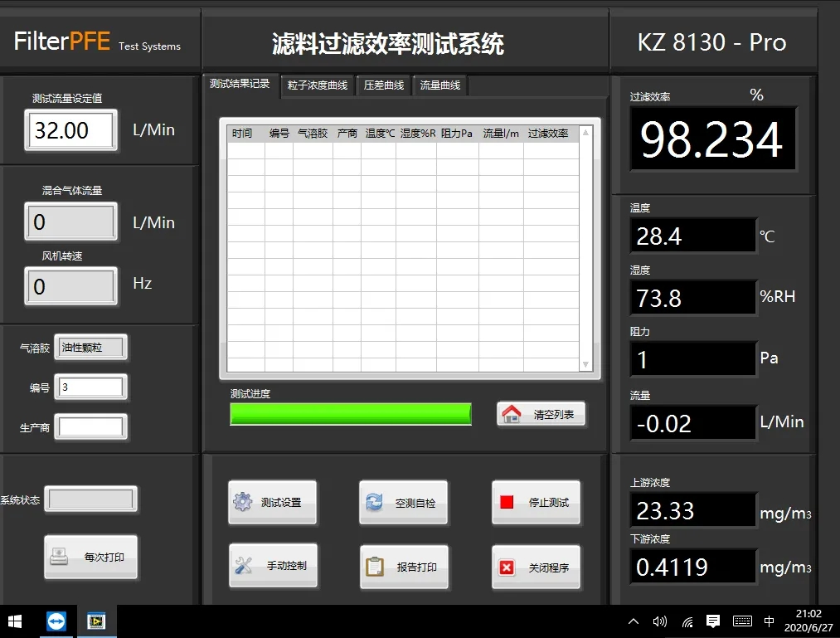
Task: Click the 每次打印 button
Action: coord(90,557)
